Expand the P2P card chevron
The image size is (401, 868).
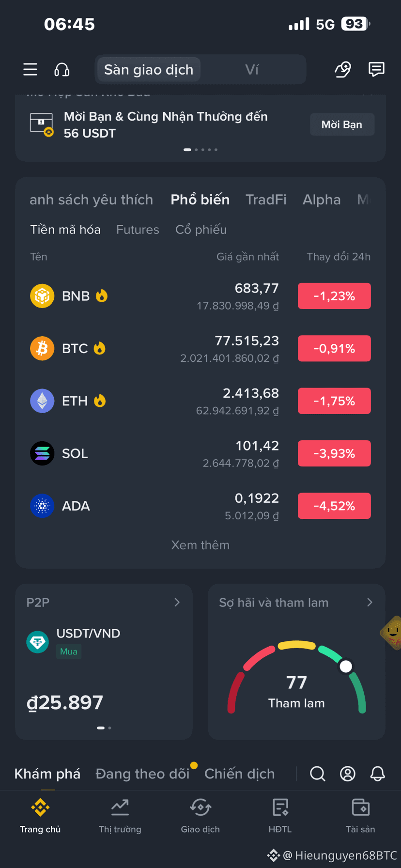click(x=177, y=602)
